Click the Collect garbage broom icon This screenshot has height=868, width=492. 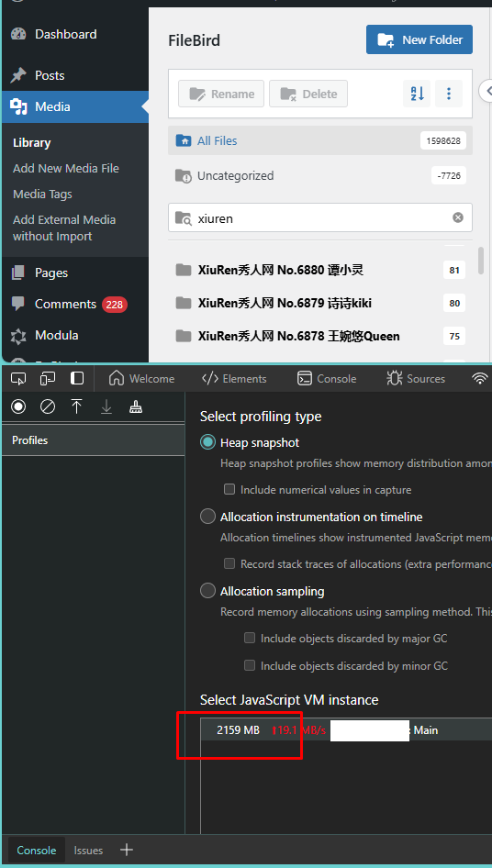click(x=136, y=407)
